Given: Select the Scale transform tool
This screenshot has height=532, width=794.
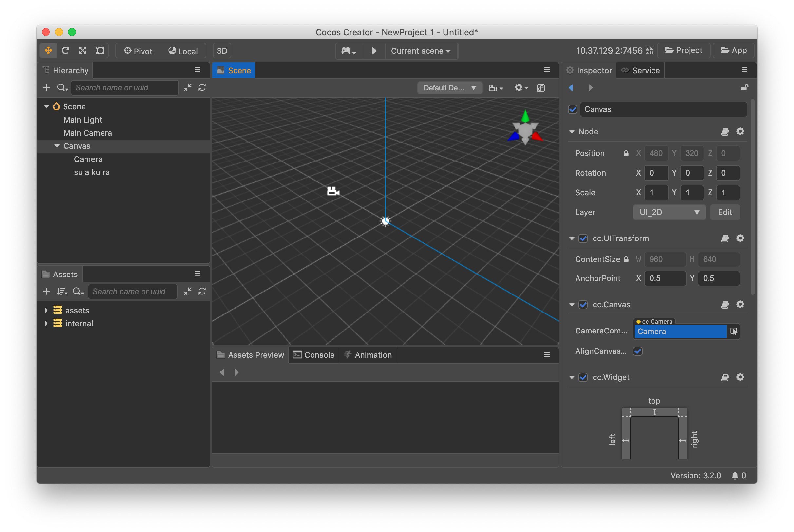Looking at the screenshot, I should [83, 51].
